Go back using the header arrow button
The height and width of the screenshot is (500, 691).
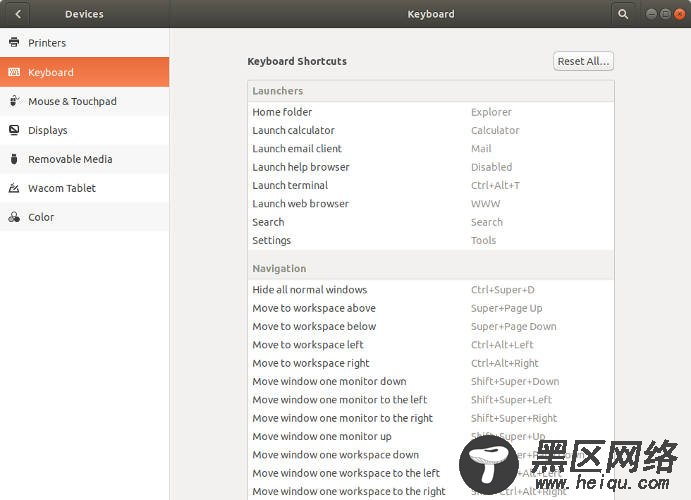pyautogui.click(x=18, y=14)
